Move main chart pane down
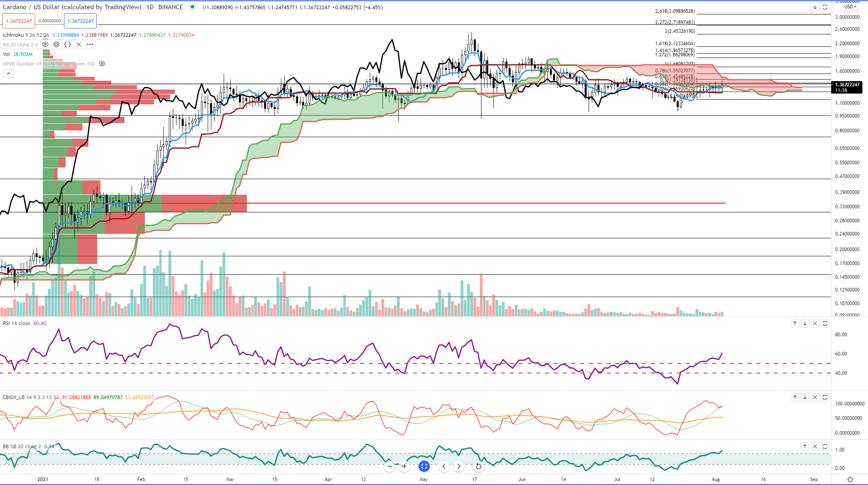868x485 pixels. tap(815, 7)
